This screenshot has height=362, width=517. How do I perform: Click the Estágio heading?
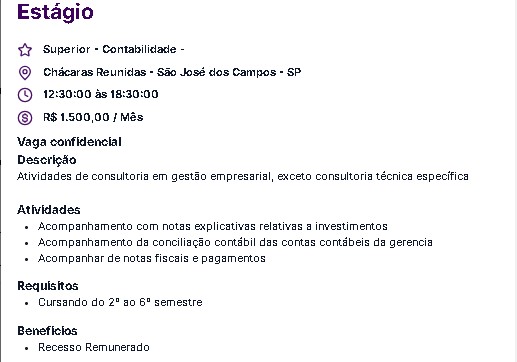pos(55,12)
